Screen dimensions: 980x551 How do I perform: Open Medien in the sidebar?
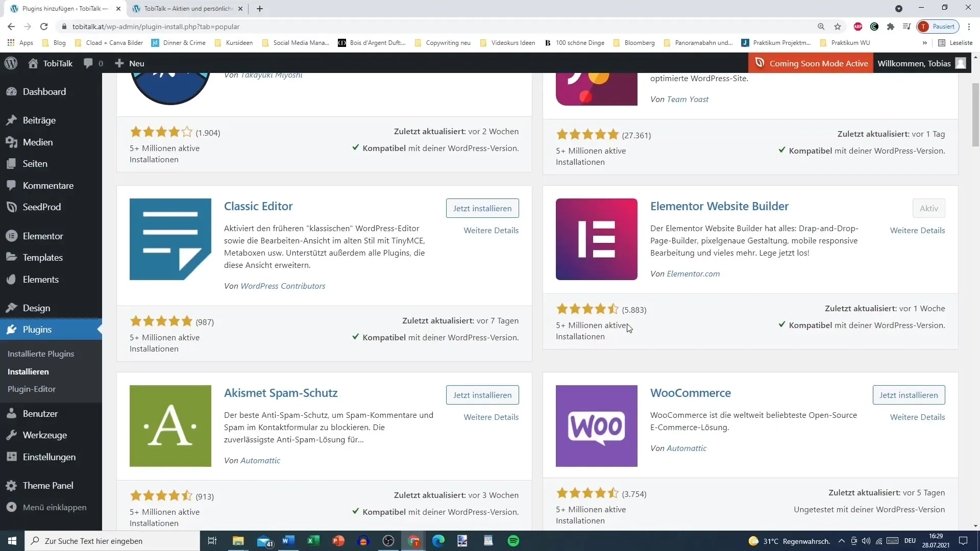point(38,142)
